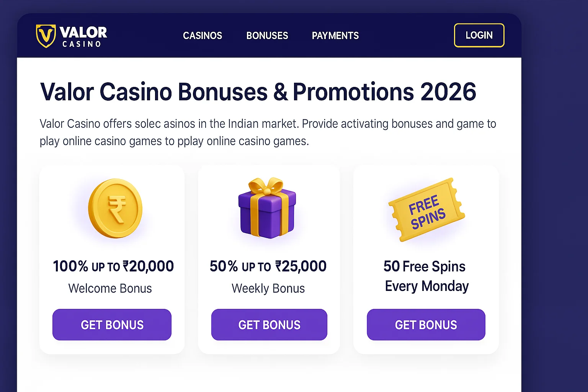Viewport: 588px width, 392px height.
Task: Hit Get Bonus under Free Spins offer
Action: coord(426,325)
